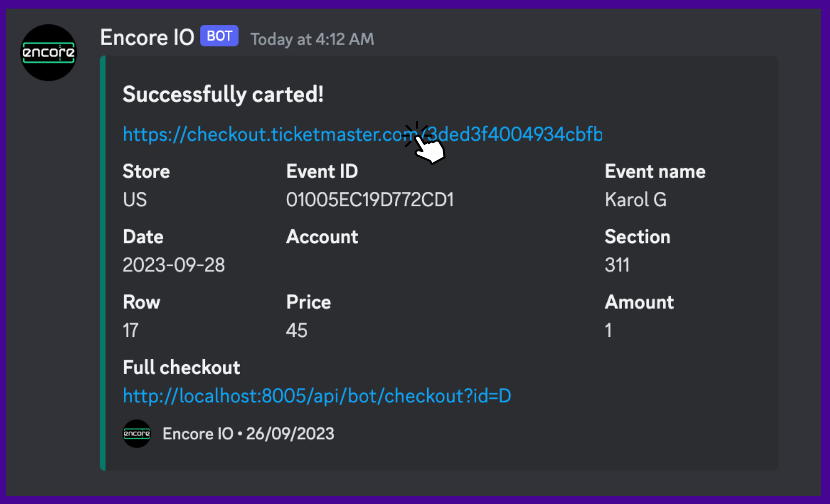The height and width of the screenshot is (504, 830).
Task: Click the Encore bot profile avatar
Action: point(49,53)
